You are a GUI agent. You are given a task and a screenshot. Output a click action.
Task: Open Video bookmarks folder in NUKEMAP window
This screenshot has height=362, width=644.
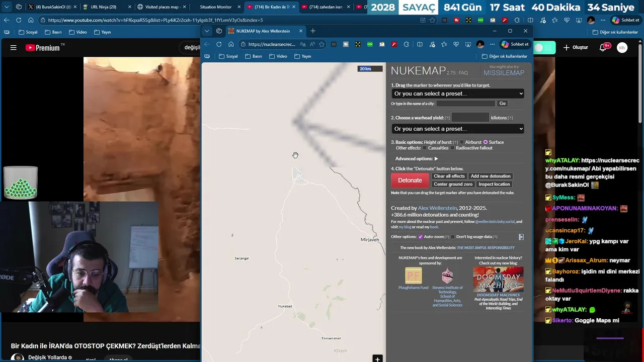coord(278,56)
